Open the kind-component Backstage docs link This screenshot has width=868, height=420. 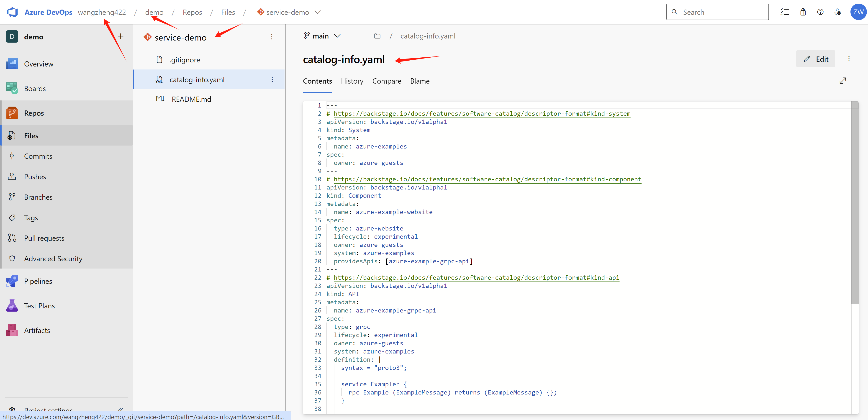[487, 179]
